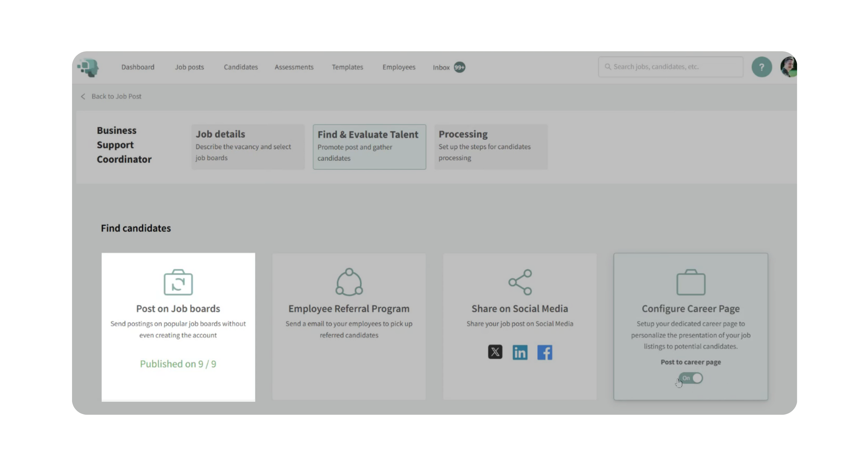868x466 pixels.
Task: Share job post on LinkedIn icon
Action: tap(520, 352)
